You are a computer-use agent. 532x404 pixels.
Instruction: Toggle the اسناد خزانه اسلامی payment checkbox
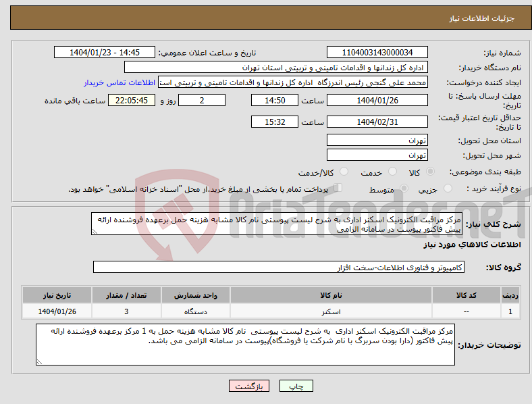338,187
